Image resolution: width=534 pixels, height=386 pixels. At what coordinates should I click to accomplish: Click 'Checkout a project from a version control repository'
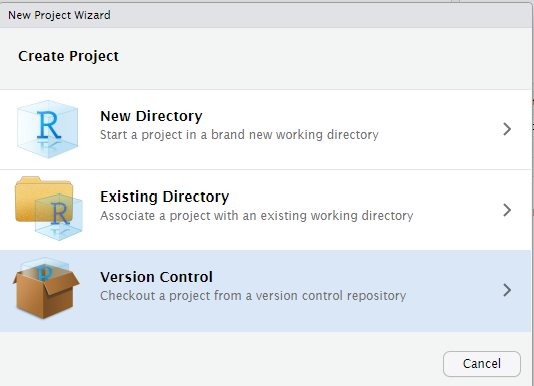click(x=253, y=296)
